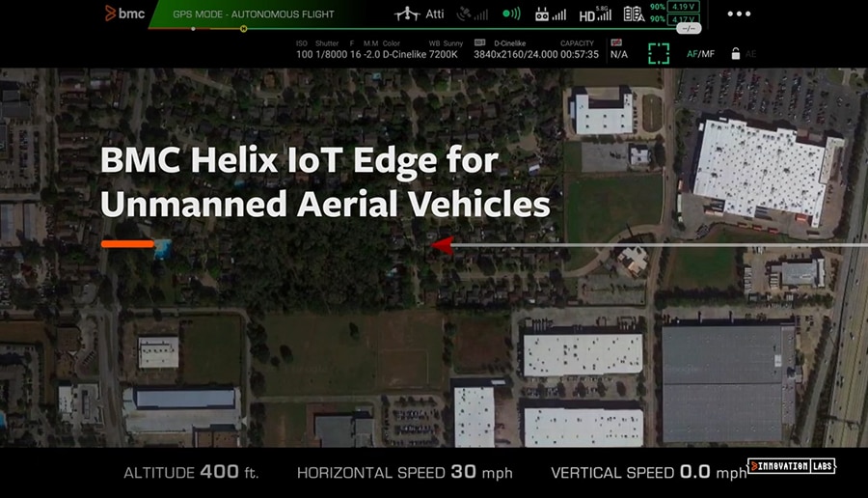Open obstacle sensing status green icon
This screenshot has width=868, height=498.
click(511, 14)
